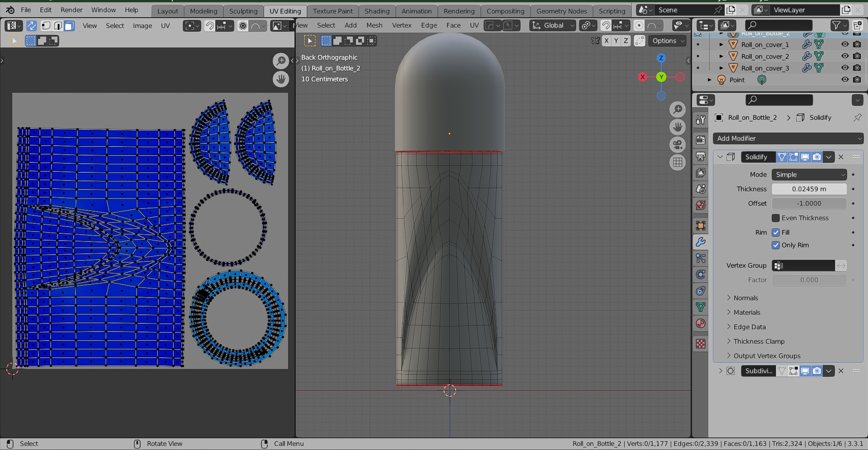The height and width of the screenshot is (450, 868).
Task: Open Object properties tab
Action: tap(701, 226)
